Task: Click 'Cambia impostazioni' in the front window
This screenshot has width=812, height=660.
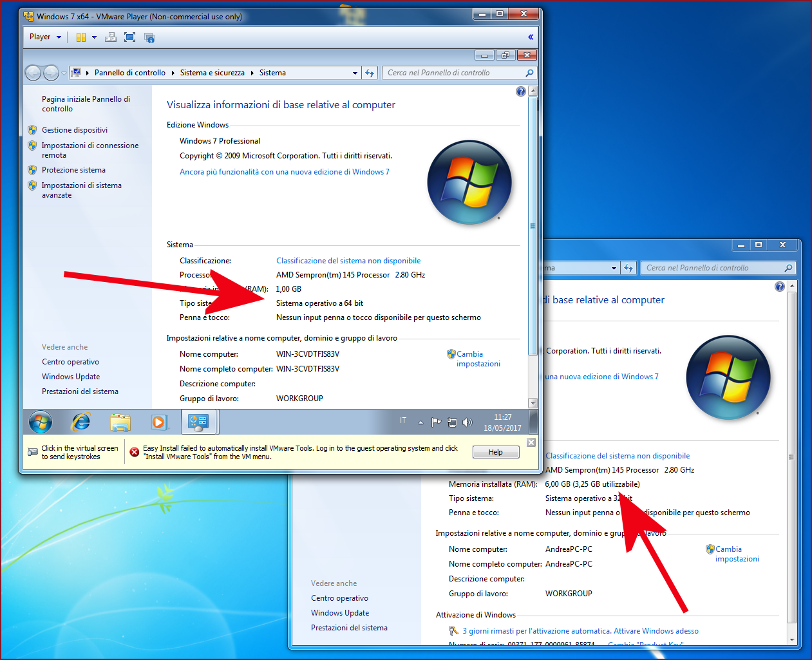Action: (478, 359)
